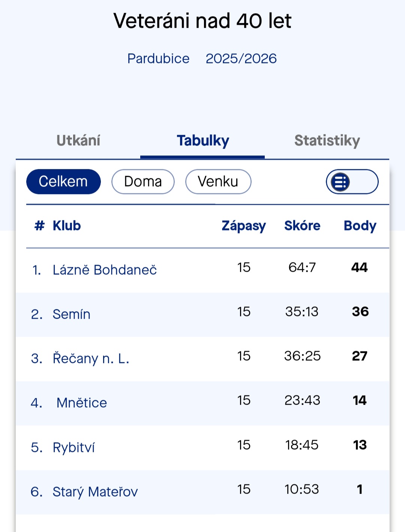This screenshot has height=532, width=405.
Task: Switch to the Statistiky tab
Action: tap(327, 141)
